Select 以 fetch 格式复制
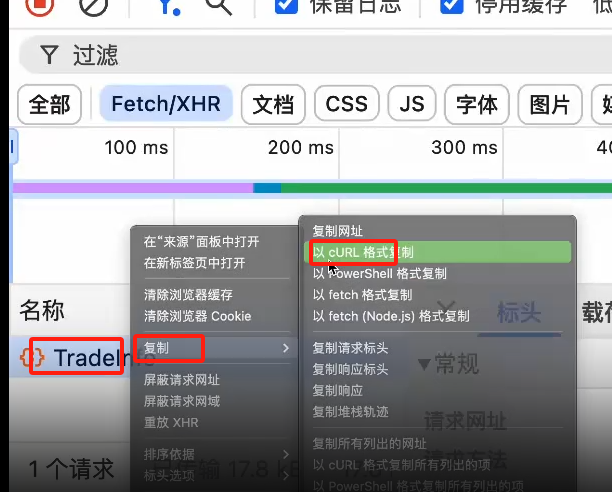612x492 pixels. coord(362,295)
